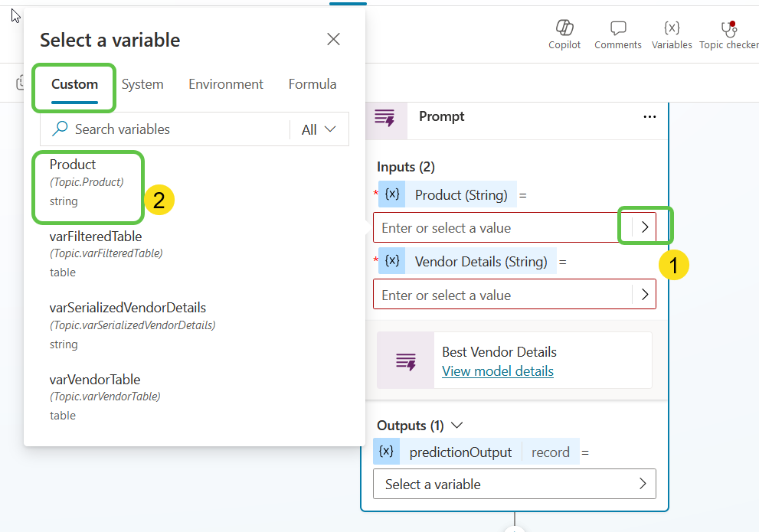Click the {x} icon beside predictionOutput
The width and height of the screenshot is (759, 532).
coord(387,452)
